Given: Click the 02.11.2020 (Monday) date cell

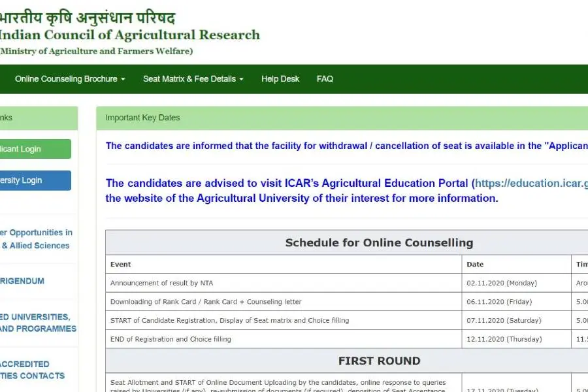Looking at the screenshot, I should coord(502,283).
